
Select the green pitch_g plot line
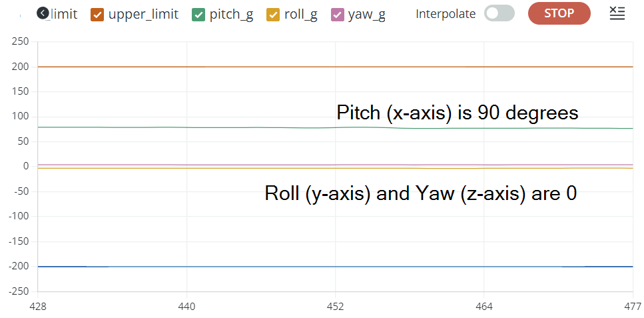pyautogui.click(x=335, y=127)
